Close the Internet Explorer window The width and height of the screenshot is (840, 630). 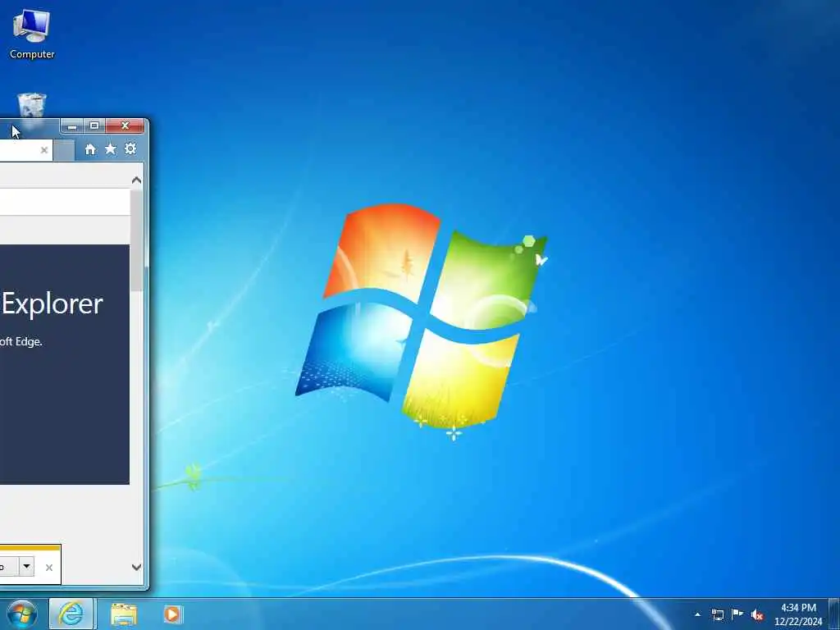(x=125, y=126)
